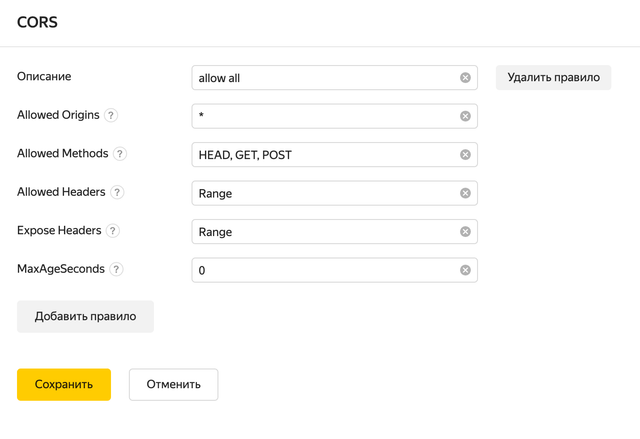Viewport: 640px width, 439px height.
Task: Clear the Описание field text
Action: (x=465, y=78)
